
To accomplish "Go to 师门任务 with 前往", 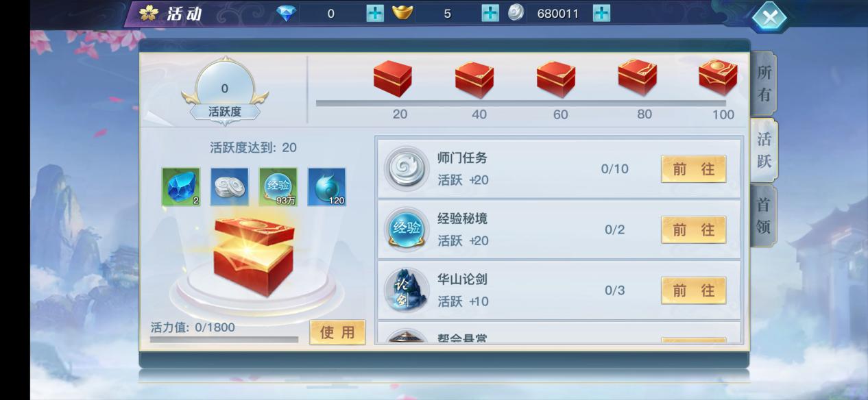I will 693,169.
